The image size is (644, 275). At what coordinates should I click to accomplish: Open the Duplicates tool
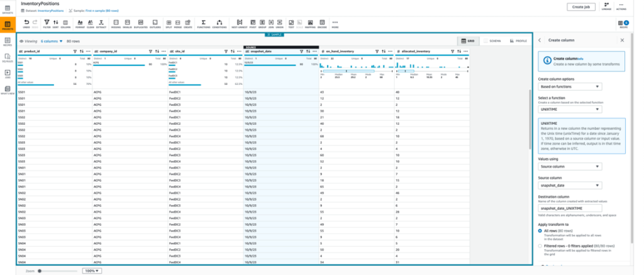140,23
